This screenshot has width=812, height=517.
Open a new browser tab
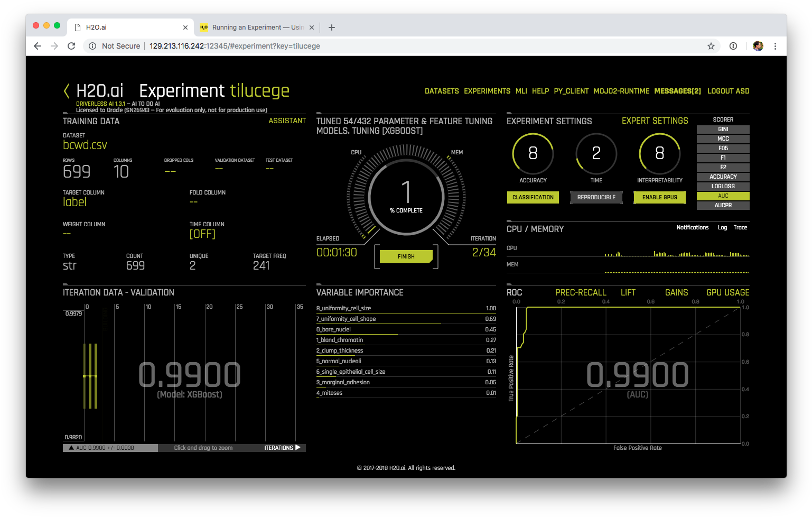332,27
